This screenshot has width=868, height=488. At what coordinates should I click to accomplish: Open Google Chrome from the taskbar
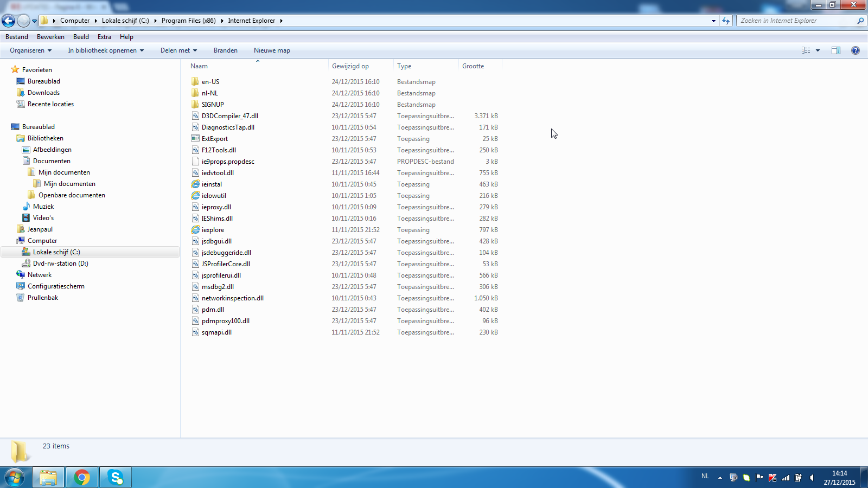tap(82, 477)
